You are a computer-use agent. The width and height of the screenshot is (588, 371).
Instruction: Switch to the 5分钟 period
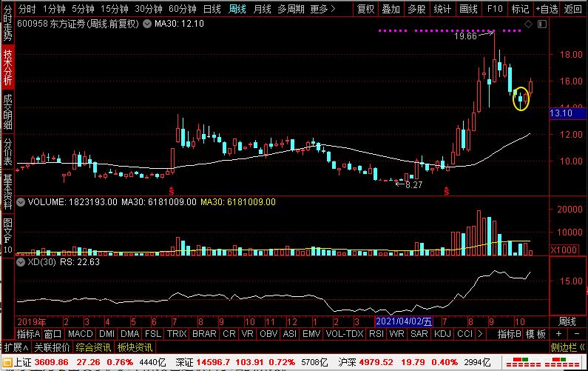[83, 9]
